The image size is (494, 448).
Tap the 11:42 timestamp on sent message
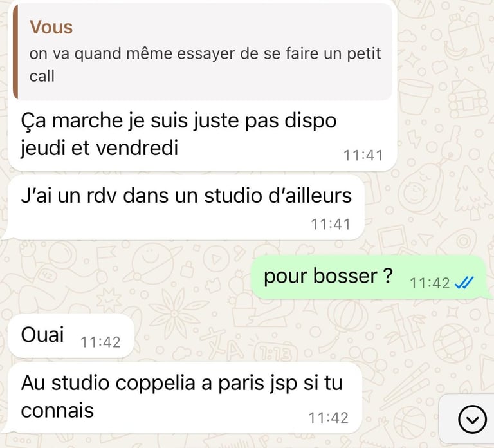point(430,283)
